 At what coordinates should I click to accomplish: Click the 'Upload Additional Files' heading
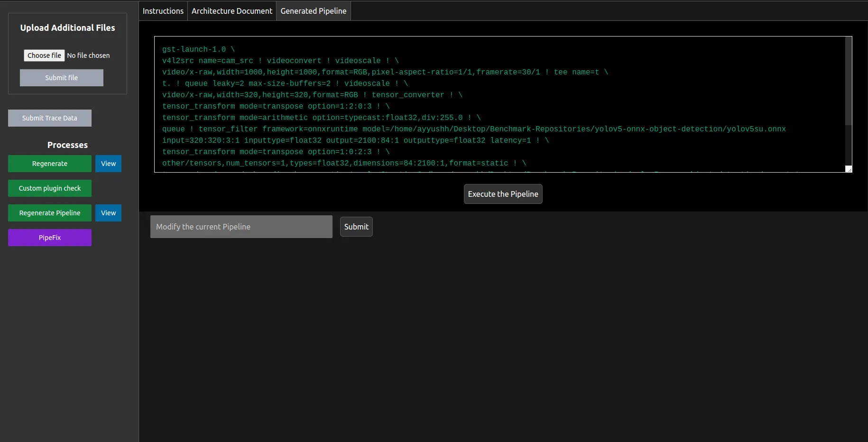click(x=67, y=28)
